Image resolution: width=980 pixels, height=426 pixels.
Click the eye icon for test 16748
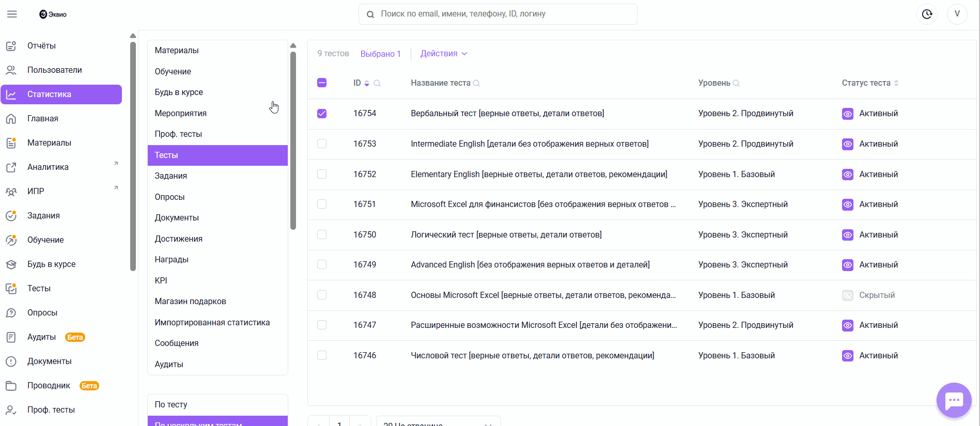coord(847,295)
